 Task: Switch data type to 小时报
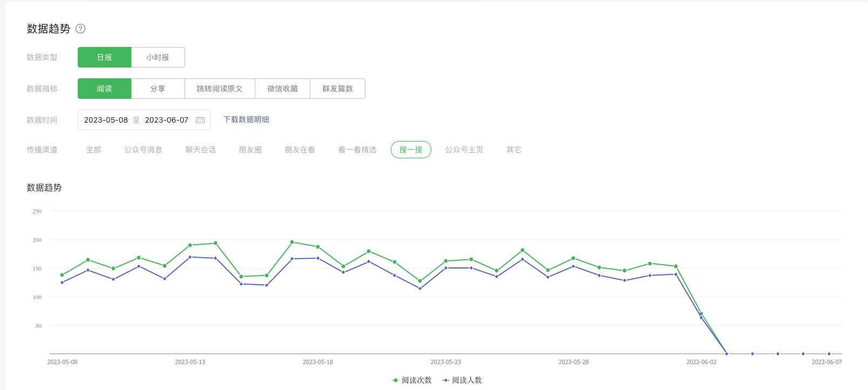click(158, 57)
